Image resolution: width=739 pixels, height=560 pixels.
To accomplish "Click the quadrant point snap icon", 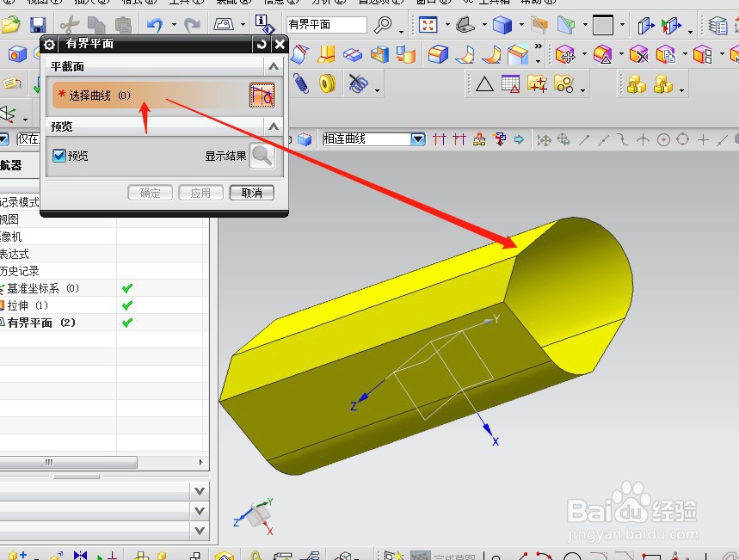I will click(x=682, y=139).
